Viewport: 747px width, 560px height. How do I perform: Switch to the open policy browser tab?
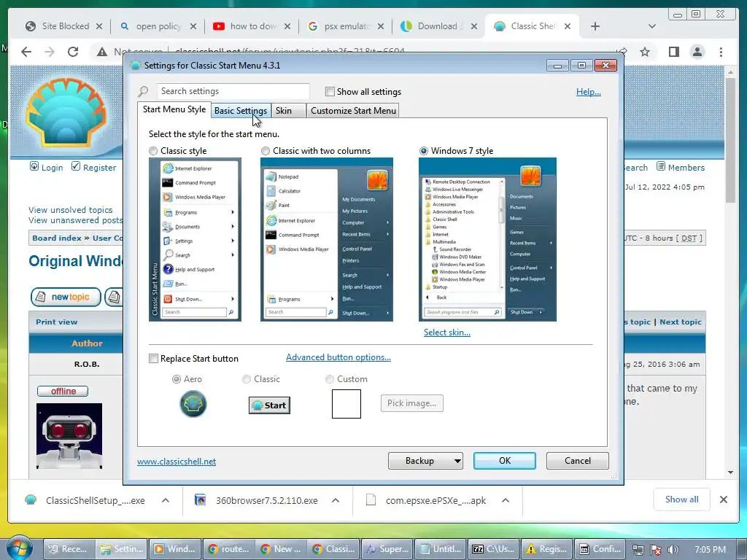point(158,26)
